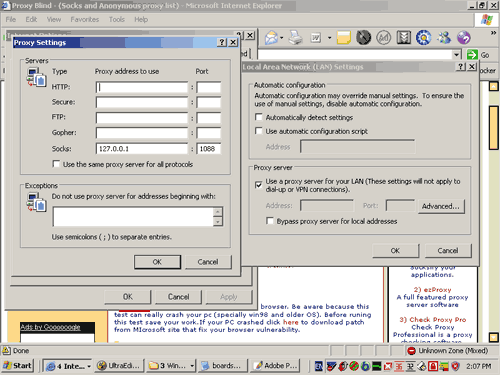Click the Exceptions box scroll-up arrow
The image size is (500, 375).
(x=218, y=212)
